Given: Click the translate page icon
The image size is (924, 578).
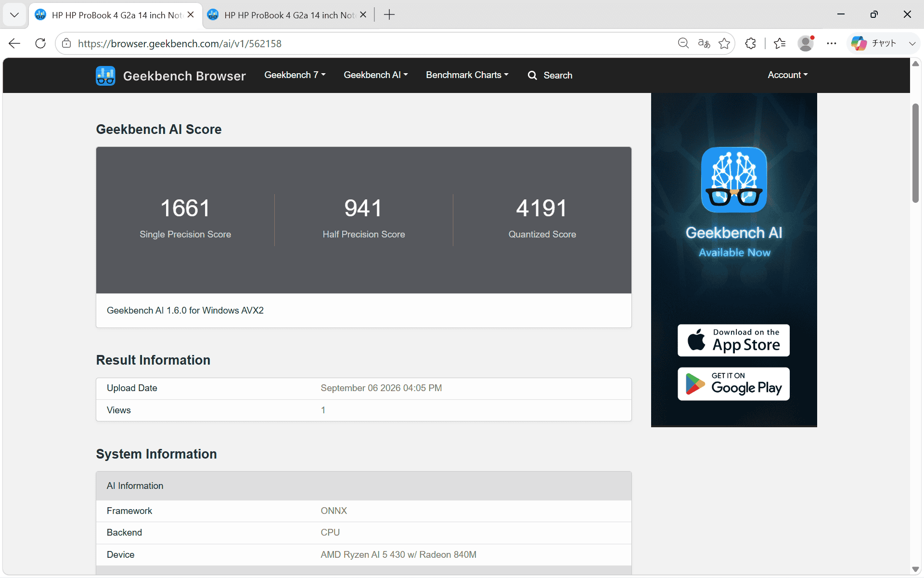Looking at the screenshot, I should click(x=704, y=43).
